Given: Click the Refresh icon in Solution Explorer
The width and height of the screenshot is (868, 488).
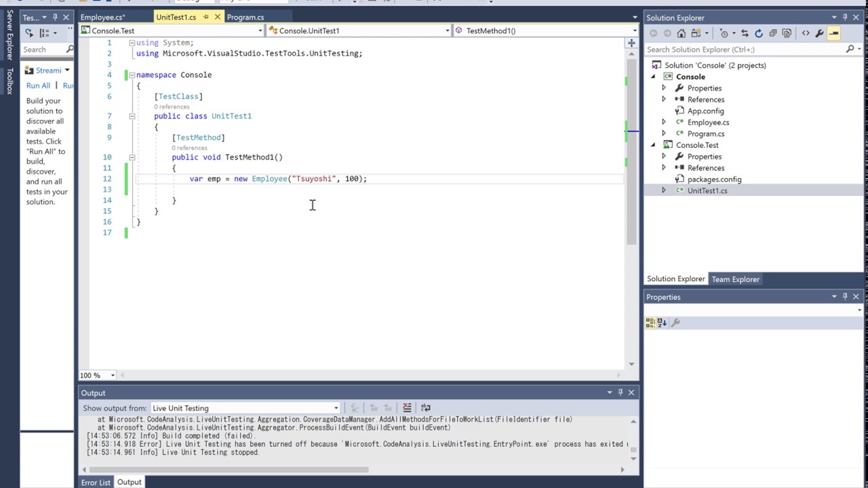Looking at the screenshot, I should [x=759, y=33].
